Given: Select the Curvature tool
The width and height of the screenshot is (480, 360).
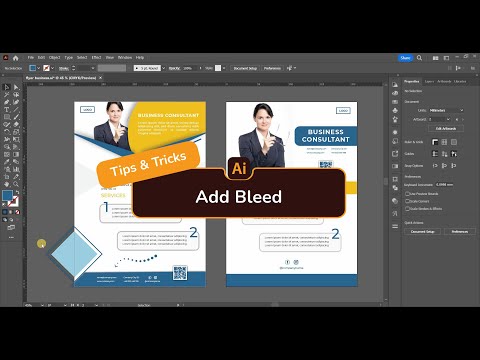Looking at the screenshot, I should point(16,102).
